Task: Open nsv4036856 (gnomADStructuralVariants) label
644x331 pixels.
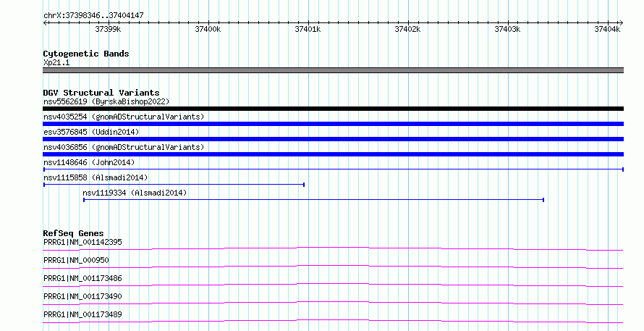Action: click(124, 147)
